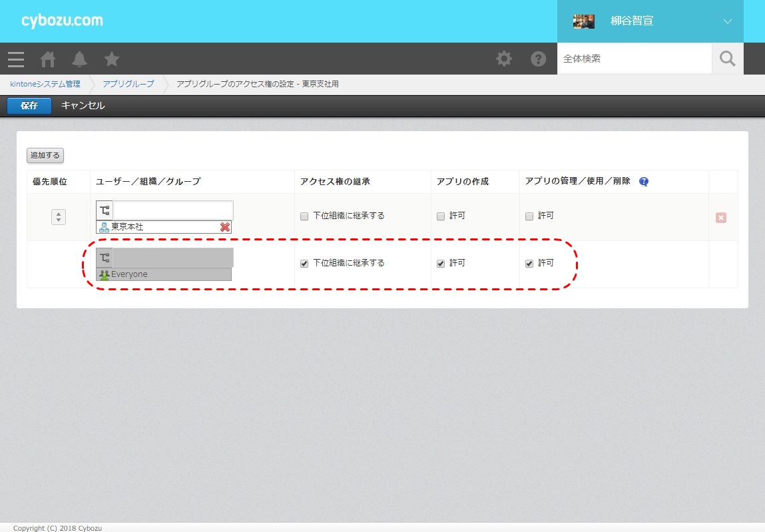Open the organization picker icon for 東京本社 row
765x532 pixels.
105,210
